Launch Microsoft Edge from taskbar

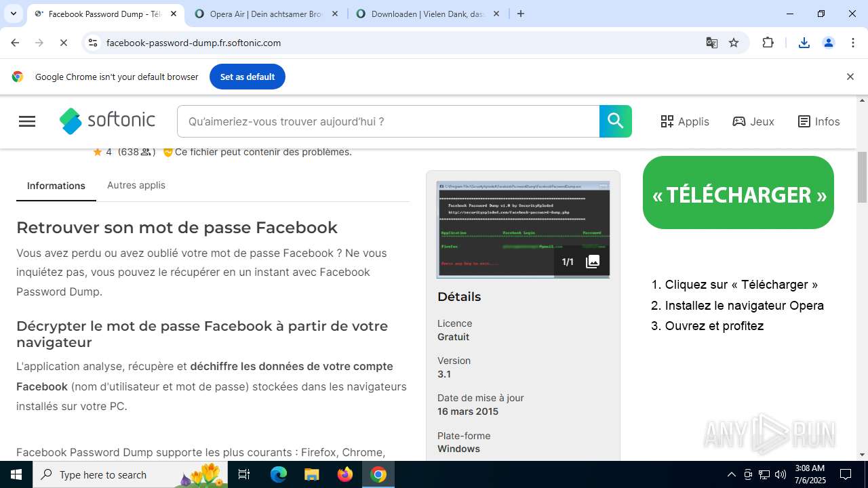[279, 474]
